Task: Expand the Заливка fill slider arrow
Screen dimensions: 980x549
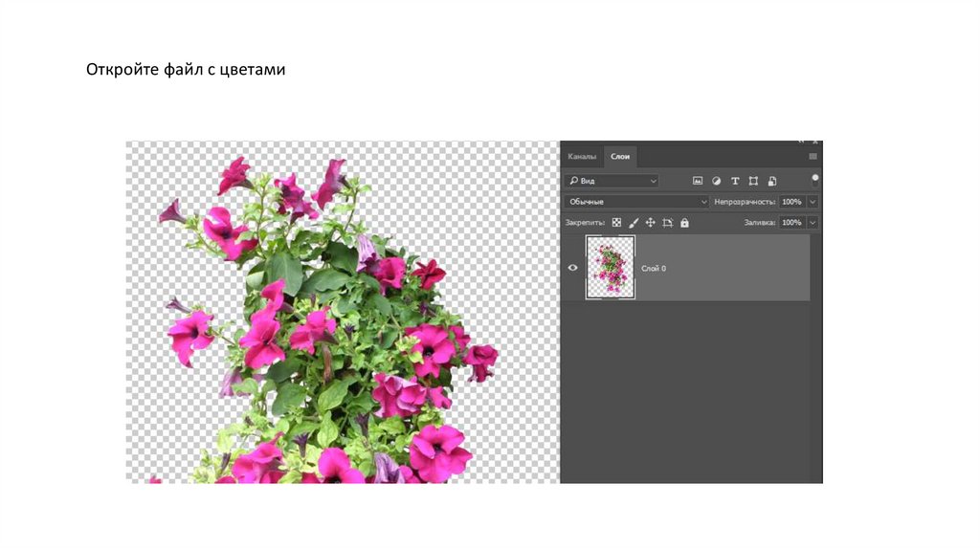Action: [813, 223]
